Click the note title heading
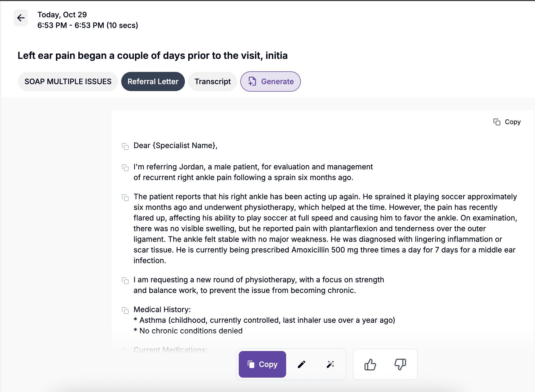Screen dimensions: 535x392 153,56
